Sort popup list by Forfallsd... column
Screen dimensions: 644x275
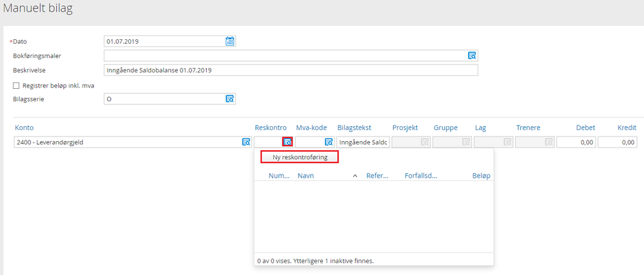tap(420, 176)
